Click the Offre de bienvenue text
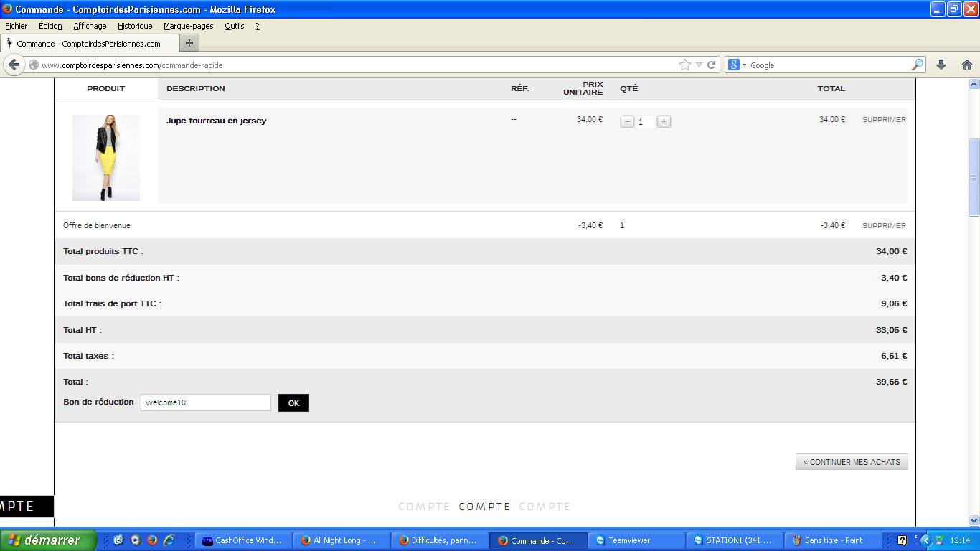Screen dimensions: 980x551 97,225
